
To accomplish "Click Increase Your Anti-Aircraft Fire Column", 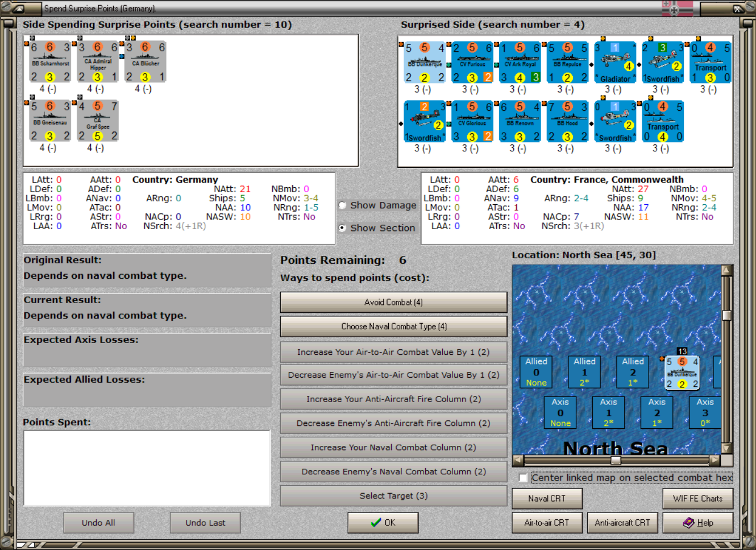I will coord(393,399).
